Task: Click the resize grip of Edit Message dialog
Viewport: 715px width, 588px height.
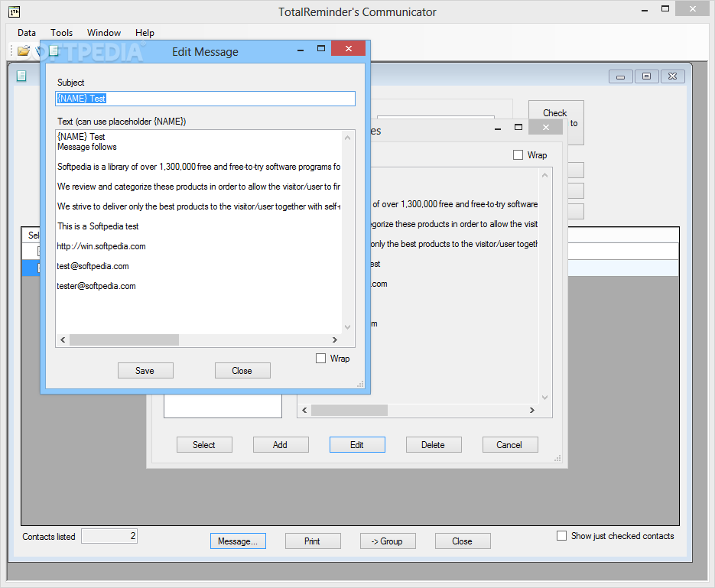Action: 361,385
